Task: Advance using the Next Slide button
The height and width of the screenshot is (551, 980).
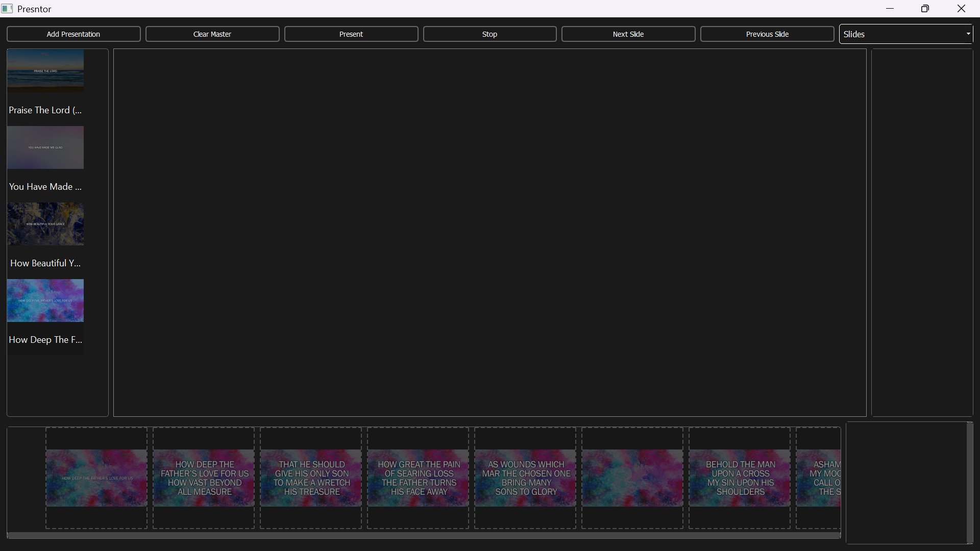Action: pos(628,34)
